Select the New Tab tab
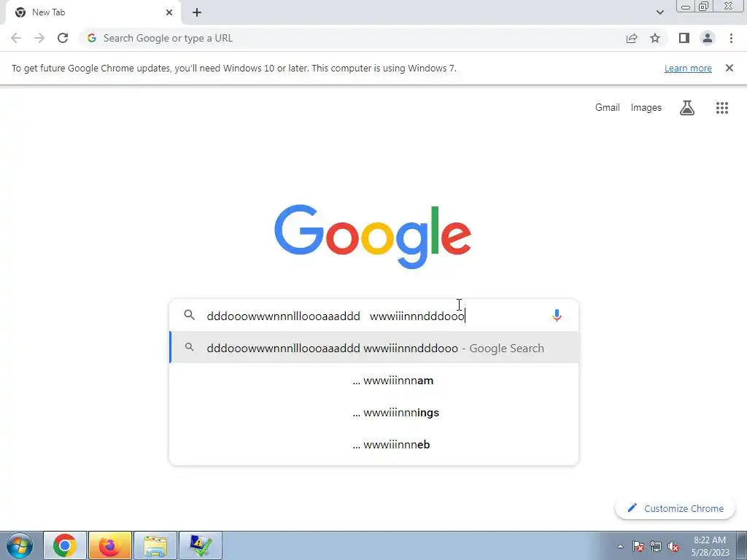Image resolution: width=747 pixels, height=560 pixels. click(x=93, y=12)
